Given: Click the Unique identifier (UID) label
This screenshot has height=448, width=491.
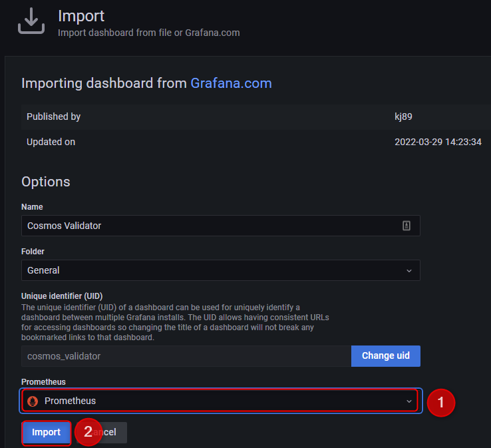Looking at the screenshot, I should [62, 296].
